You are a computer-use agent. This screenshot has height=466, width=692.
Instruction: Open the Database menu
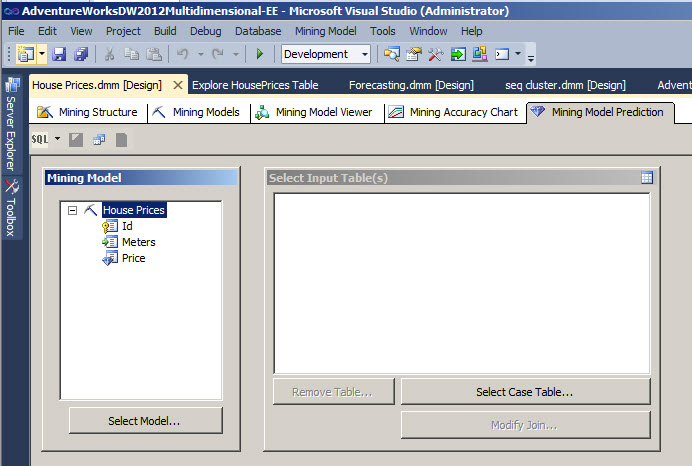258,31
